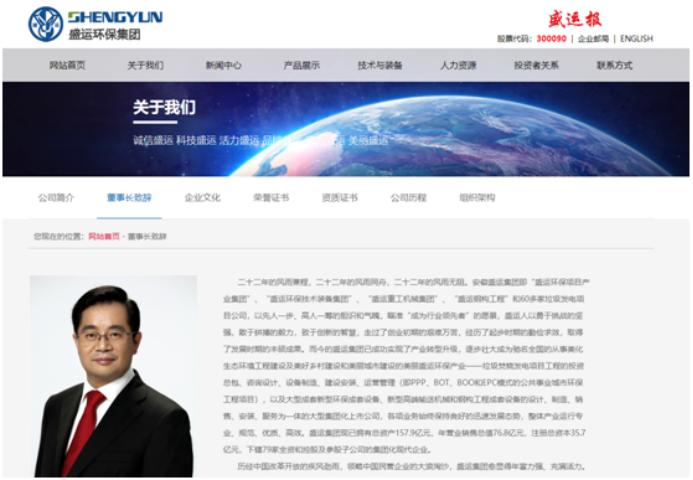Switch site to ENGLISH
Viewport: 693px width, 480px height.
point(636,39)
